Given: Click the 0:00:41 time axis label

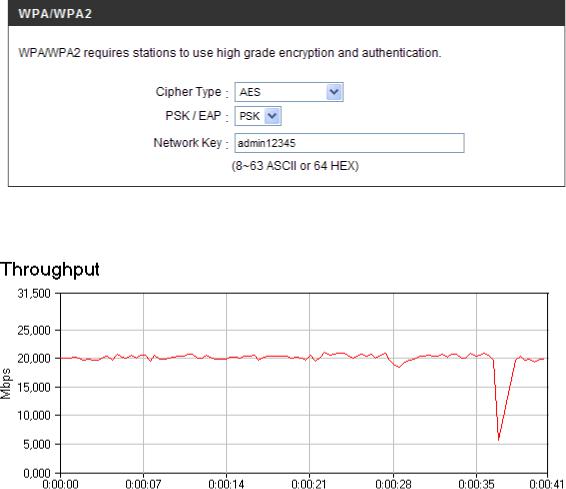Looking at the screenshot, I should (547, 484).
